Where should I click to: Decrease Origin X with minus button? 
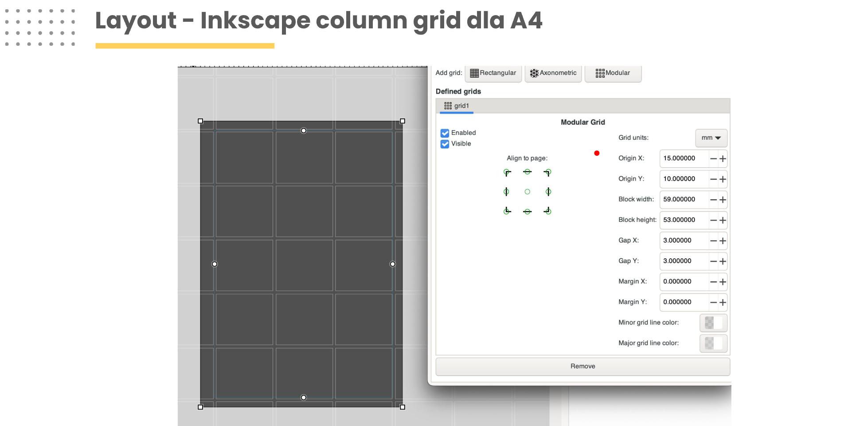point(713,159)
